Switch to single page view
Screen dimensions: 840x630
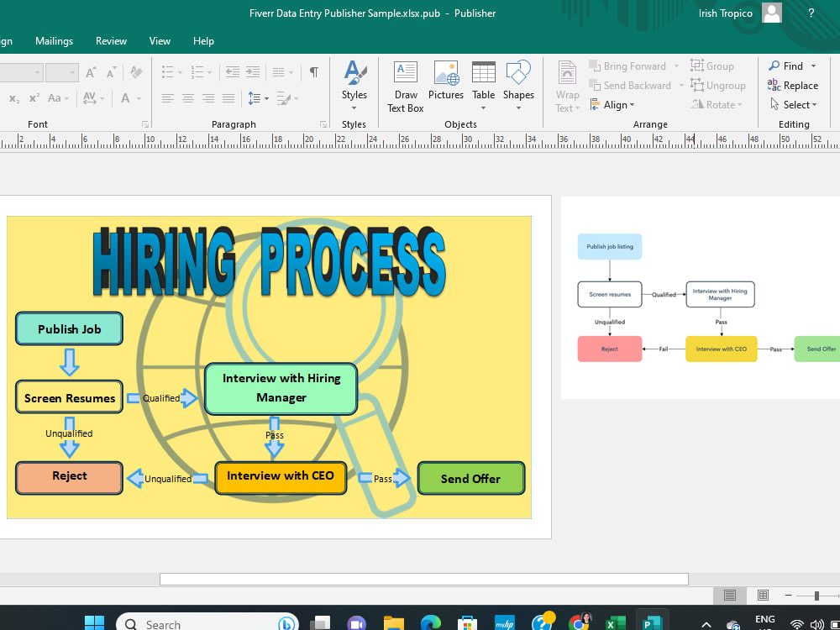tap(730, 596)
